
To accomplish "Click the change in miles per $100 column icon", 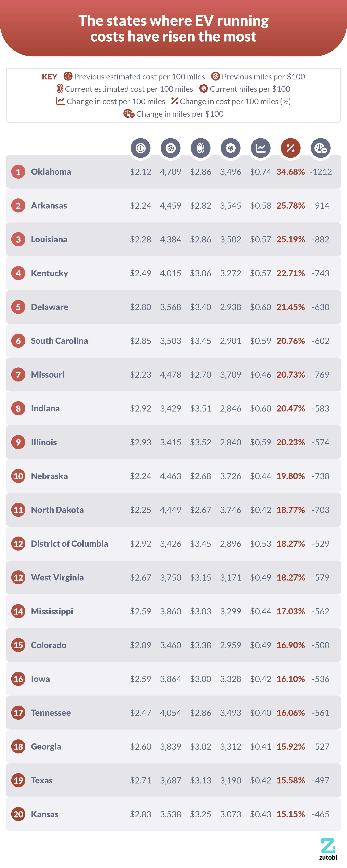I will coord(320,148).
